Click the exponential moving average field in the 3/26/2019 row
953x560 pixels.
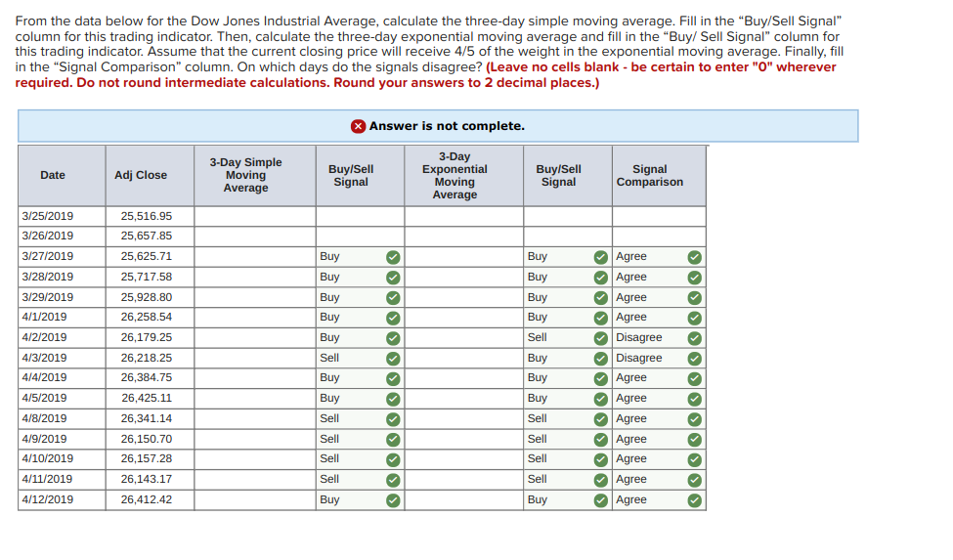(x=464, y=237)
